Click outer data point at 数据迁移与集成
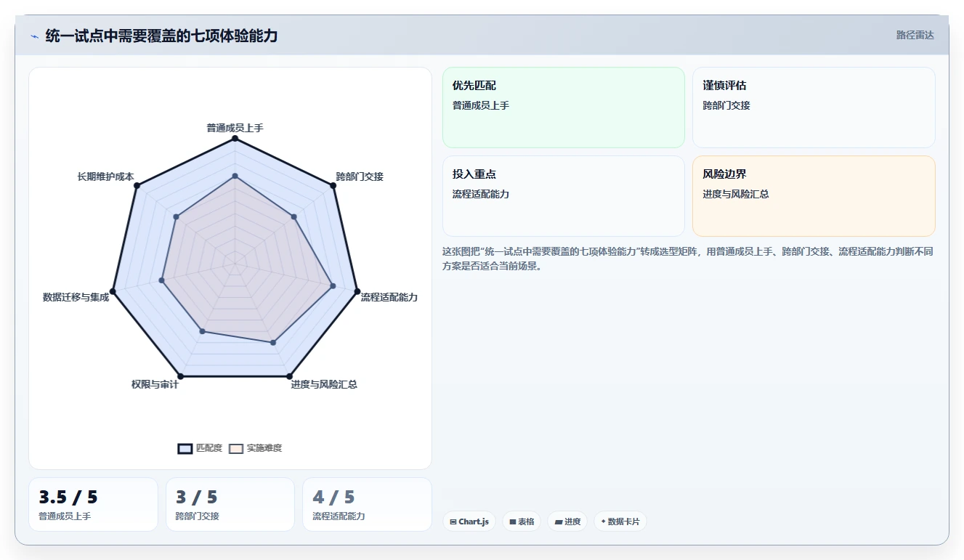The image size is (964, 560). coord(113,291)
